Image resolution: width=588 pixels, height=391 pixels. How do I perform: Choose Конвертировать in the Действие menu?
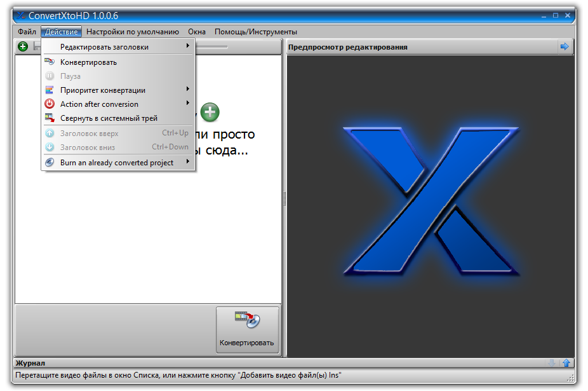click(118, 62)
